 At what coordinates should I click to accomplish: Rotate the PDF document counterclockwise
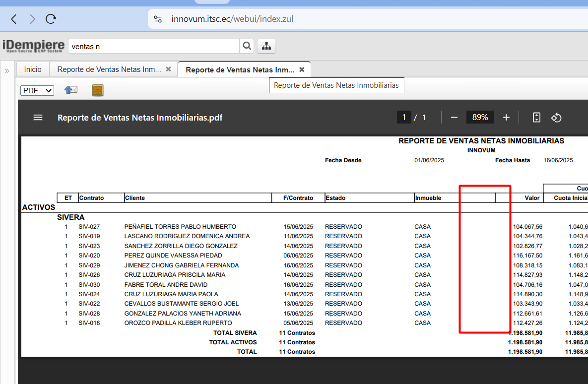tap(556, 118)
